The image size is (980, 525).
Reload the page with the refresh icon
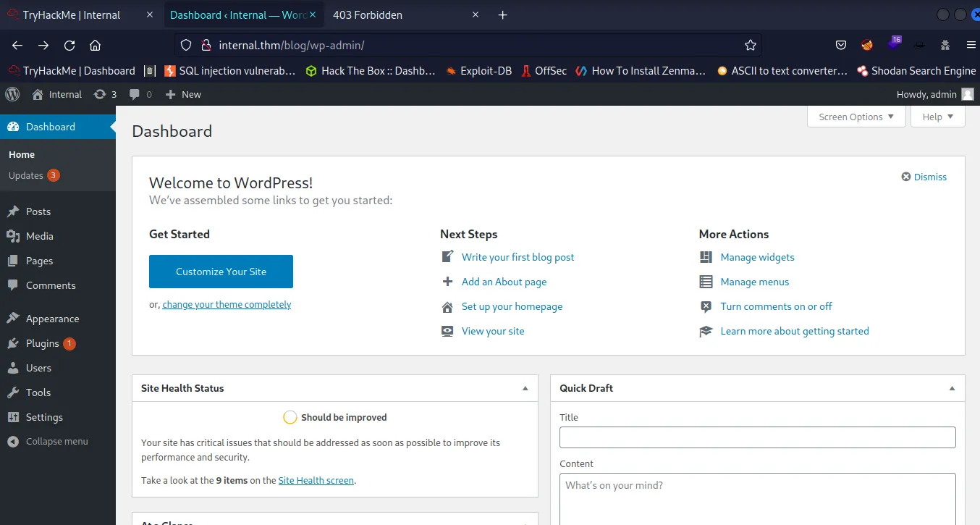coord(69,44)
